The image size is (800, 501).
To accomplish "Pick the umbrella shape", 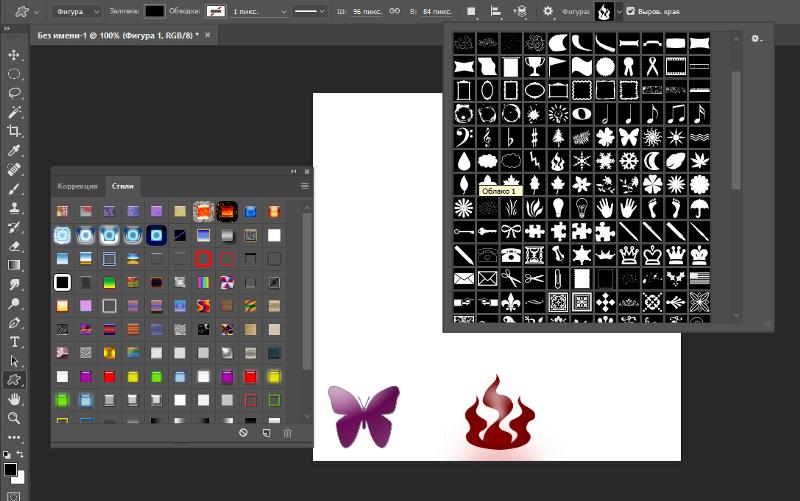I will tap(699, 208).
